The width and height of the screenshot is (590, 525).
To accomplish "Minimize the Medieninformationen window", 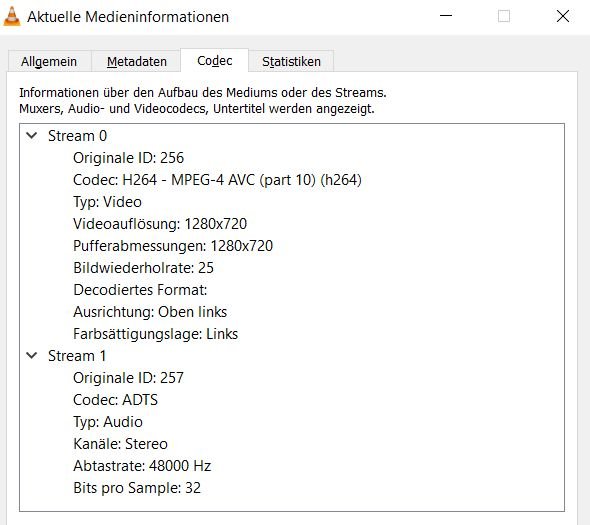I will tap(446, 16).
